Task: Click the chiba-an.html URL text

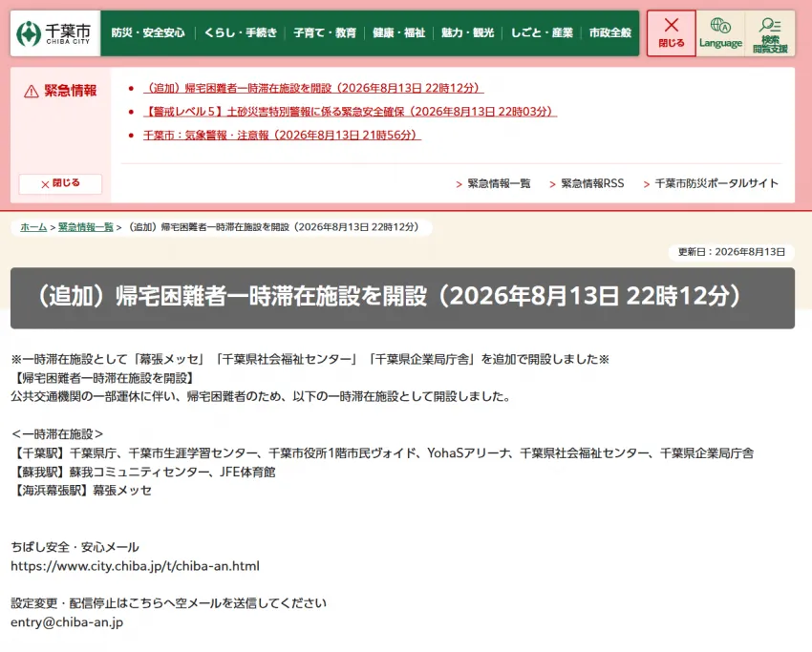Action: click(x=135, y=566)
